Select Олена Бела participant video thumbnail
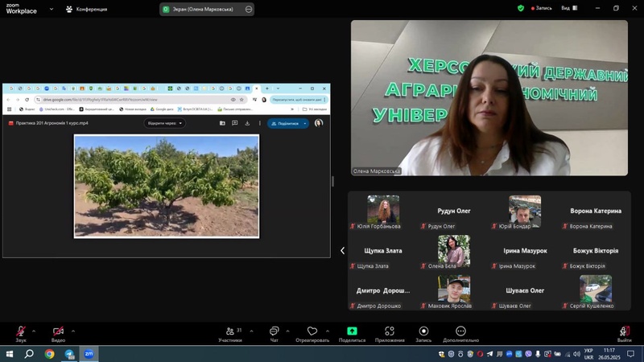 pyautogui.click(x=454, y=249)
